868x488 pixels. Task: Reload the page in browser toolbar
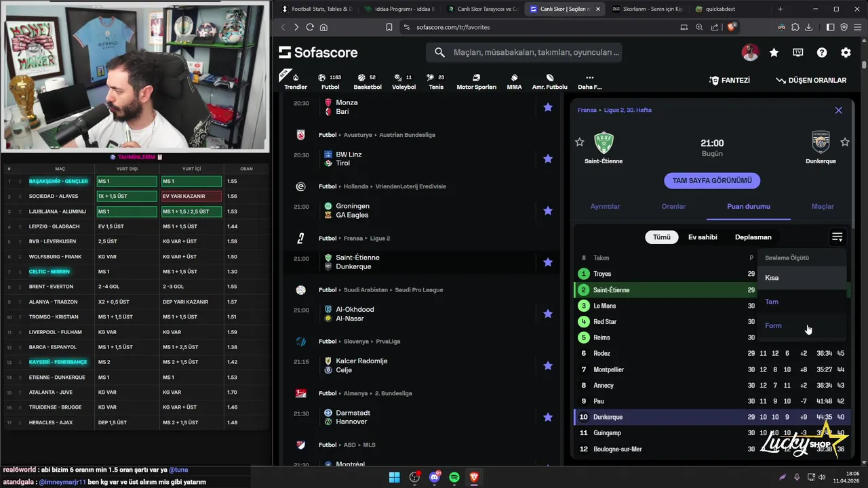pyautogui.click(x=310, y=27)
